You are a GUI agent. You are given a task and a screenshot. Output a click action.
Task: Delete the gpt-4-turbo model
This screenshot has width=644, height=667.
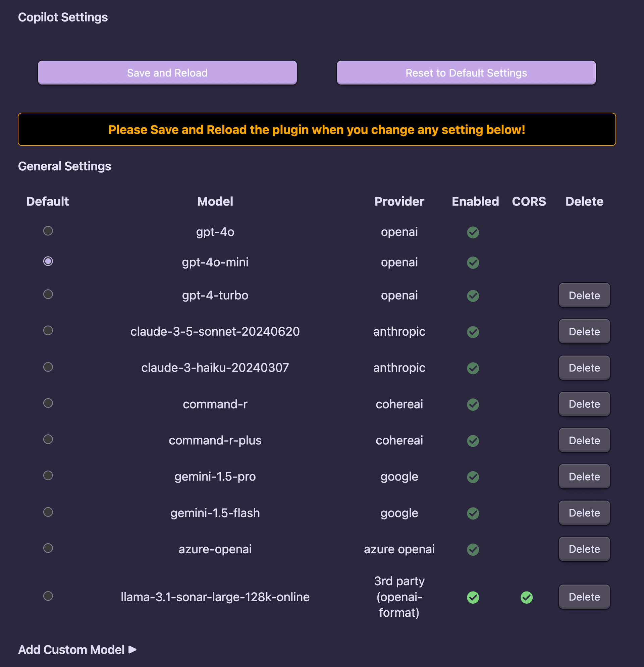point(584,295)
